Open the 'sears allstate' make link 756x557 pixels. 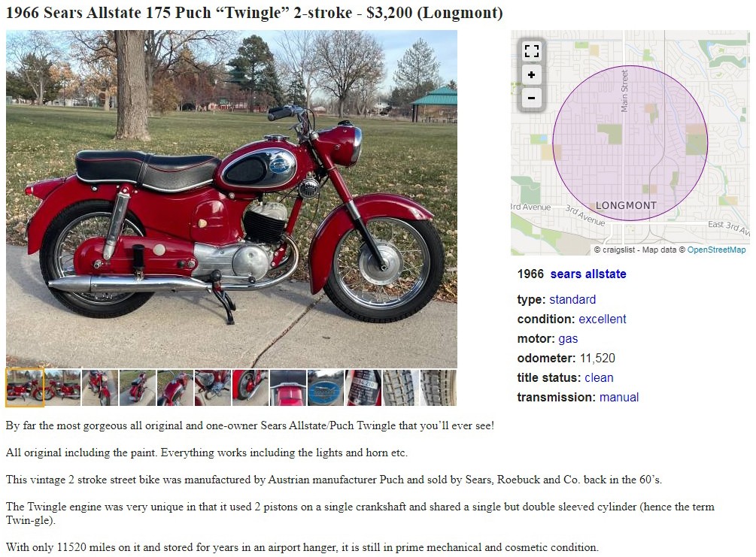pos(588,274)
